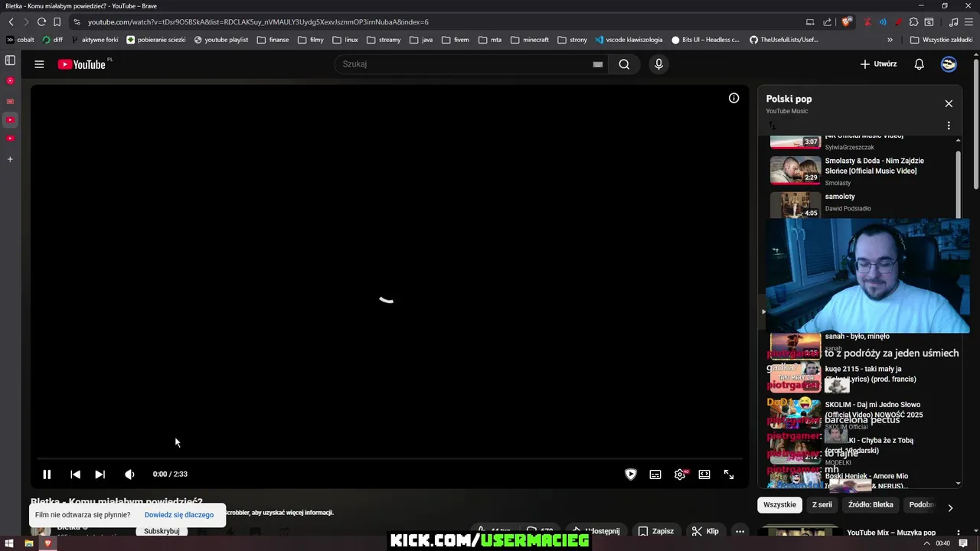Click the video progress bar
The image size is (980, 551).
click(x=390, y=459)
